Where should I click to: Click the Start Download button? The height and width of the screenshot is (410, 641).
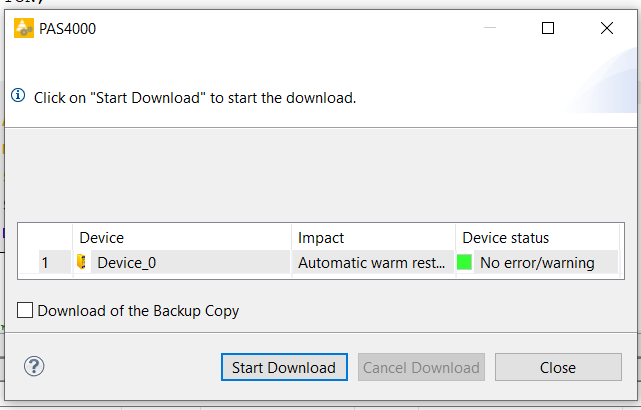pos(284,367)
